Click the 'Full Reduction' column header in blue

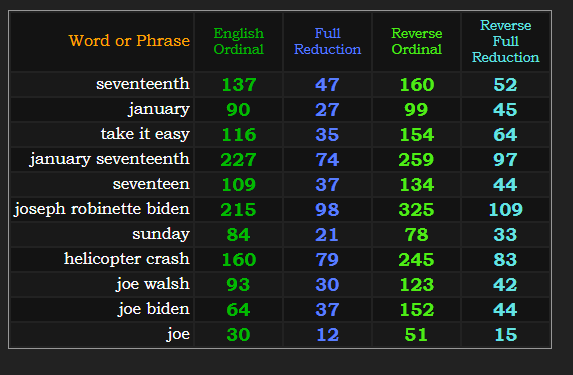tap(327, 41)
